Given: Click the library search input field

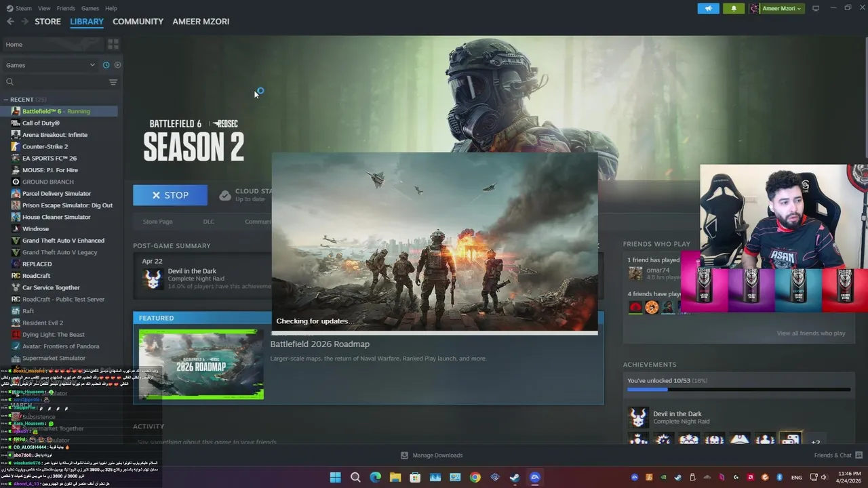Looking at the screenshot, I should pyautogui.click(x=60, y=82).
